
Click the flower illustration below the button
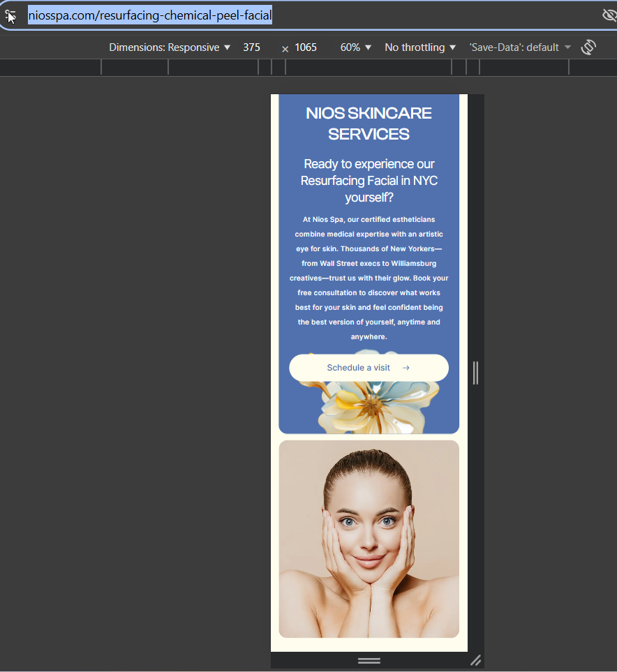373,407
